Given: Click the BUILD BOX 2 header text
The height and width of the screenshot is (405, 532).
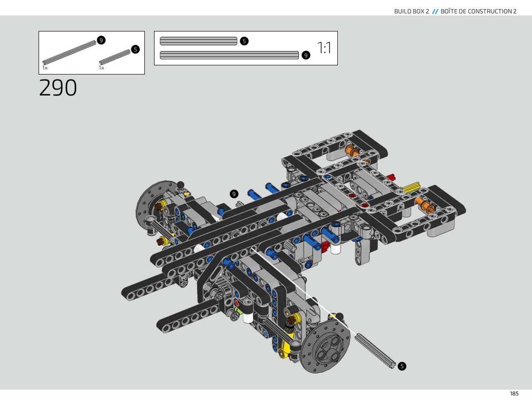Looking at the screenshot, I should coord(411,11).
